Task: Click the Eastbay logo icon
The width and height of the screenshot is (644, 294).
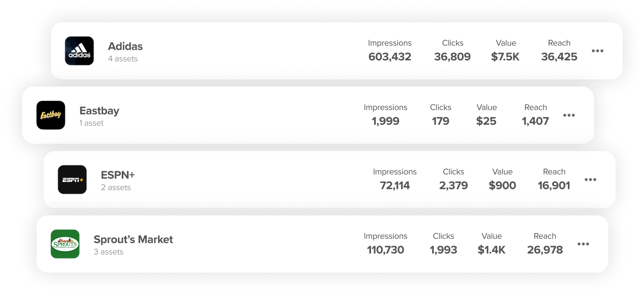Action: [51, 115]
